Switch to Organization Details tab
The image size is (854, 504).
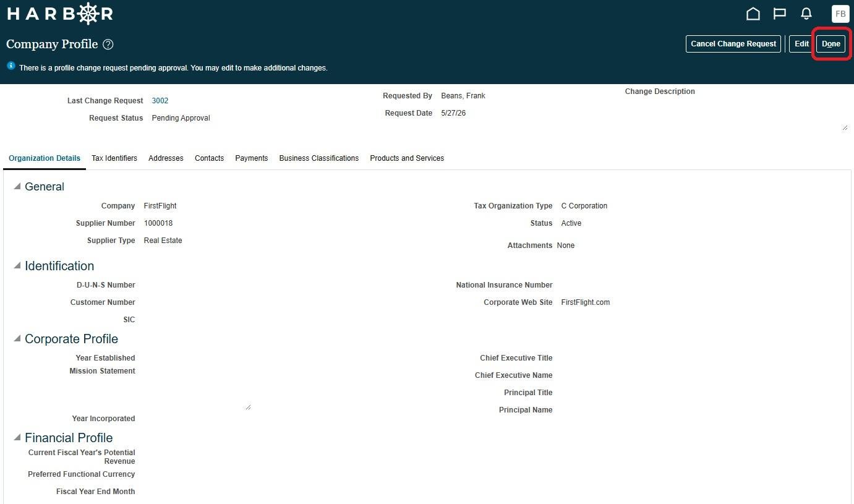(x=45, y=158)
